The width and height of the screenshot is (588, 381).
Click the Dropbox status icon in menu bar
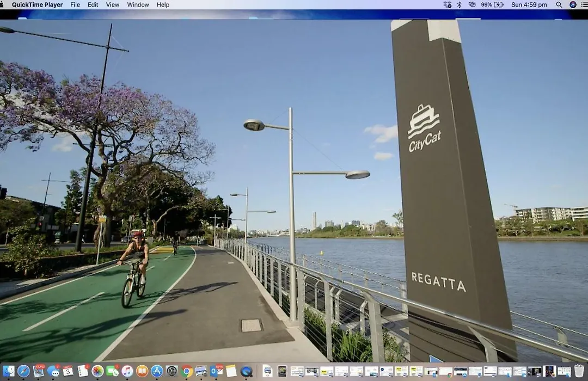pyautogui.click(x=448, y=4)
